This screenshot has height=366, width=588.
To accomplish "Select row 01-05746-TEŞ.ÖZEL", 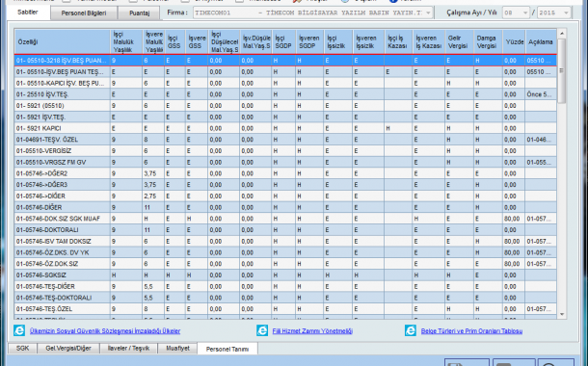I will tap(285, 309).
